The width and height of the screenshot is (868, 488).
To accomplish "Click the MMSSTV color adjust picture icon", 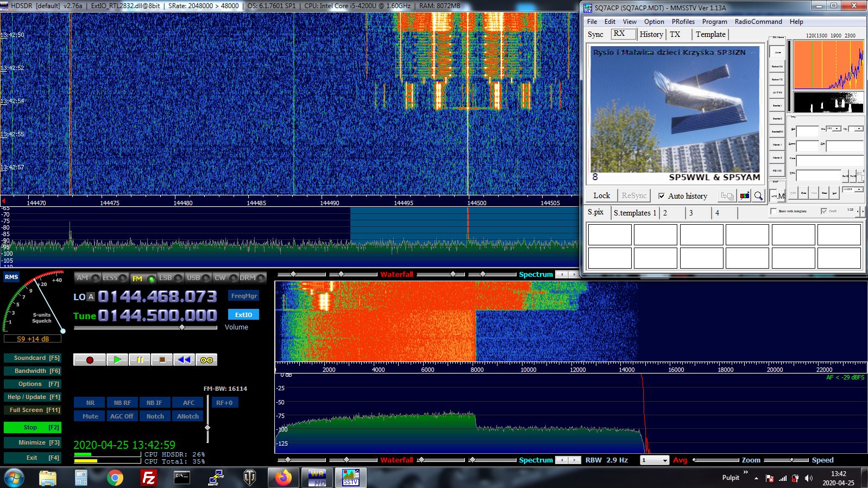I will pos(745,195).
